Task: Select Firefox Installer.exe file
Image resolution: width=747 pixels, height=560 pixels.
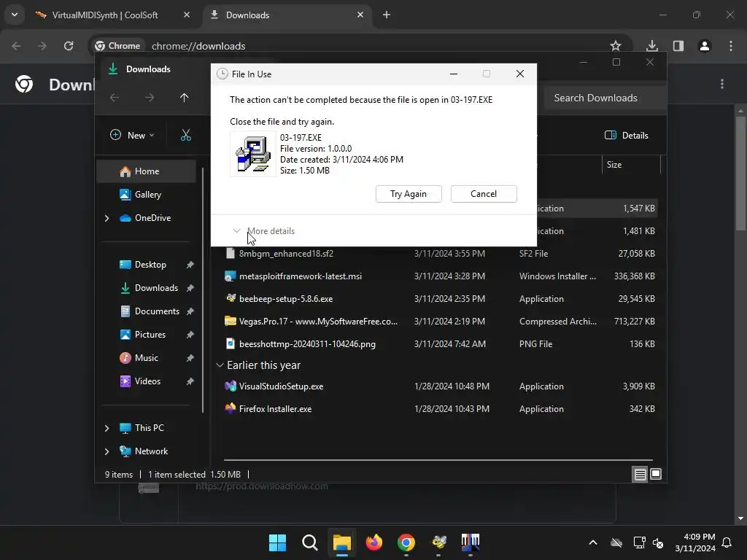Action: click(439, 408)
